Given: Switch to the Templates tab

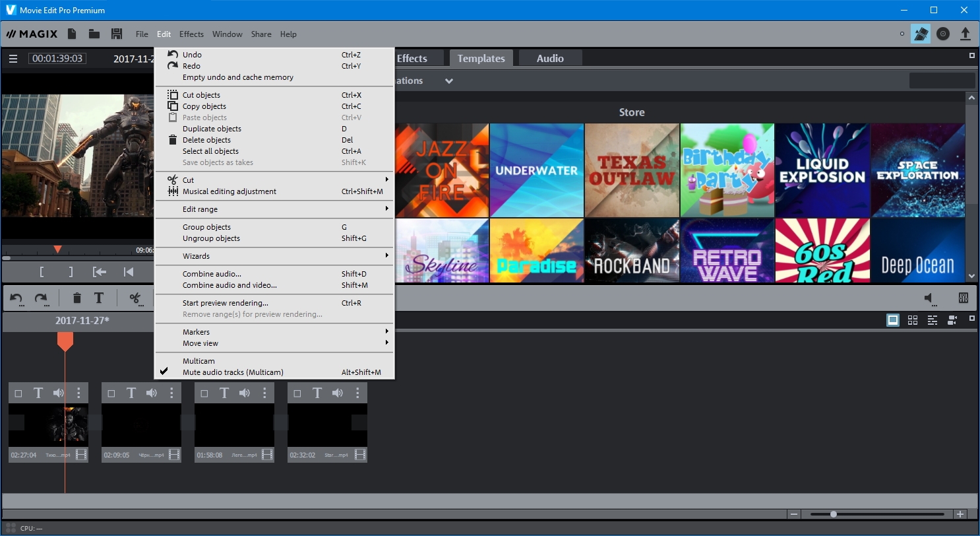Looking at the screenshot, I should pyautogui.click(x=481, y=58).
